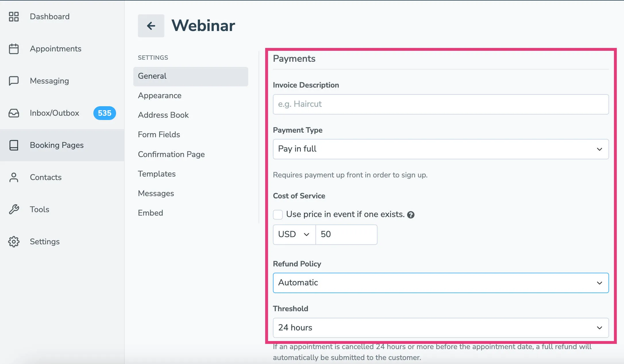Viewport: 624px width, 364px height.
Task: Change the Refund Policy selection
Action: pyautogui.click(x=441, y=283)
